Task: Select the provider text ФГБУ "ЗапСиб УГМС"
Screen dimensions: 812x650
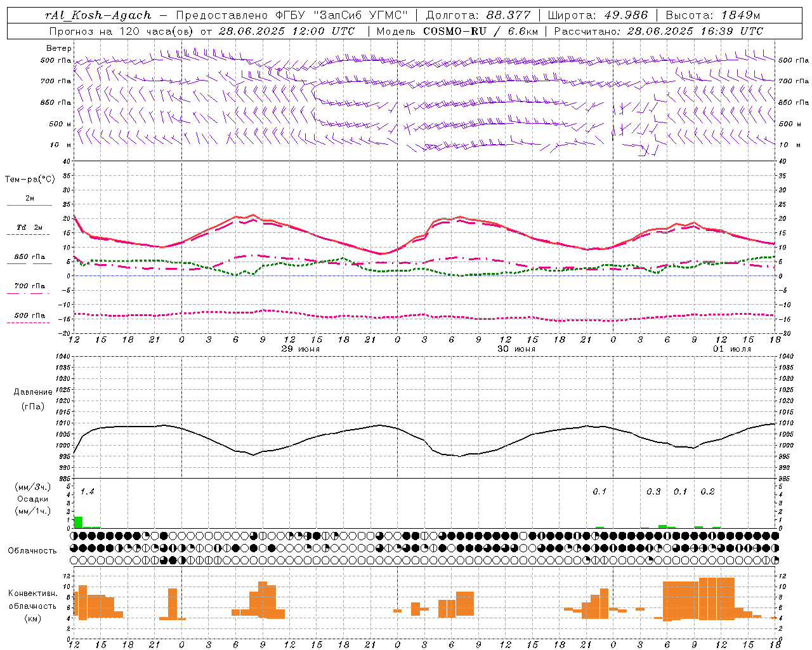Action: point(342,15)
